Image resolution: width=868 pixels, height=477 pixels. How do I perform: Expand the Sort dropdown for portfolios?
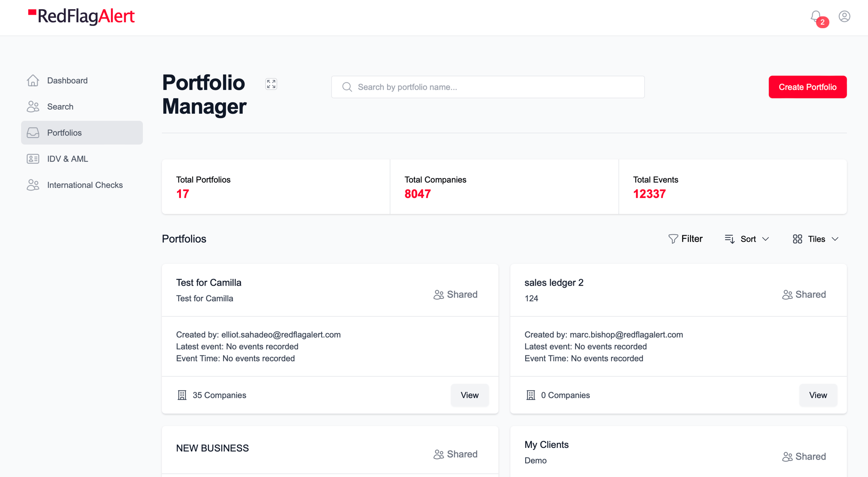[x=747, y=239]
